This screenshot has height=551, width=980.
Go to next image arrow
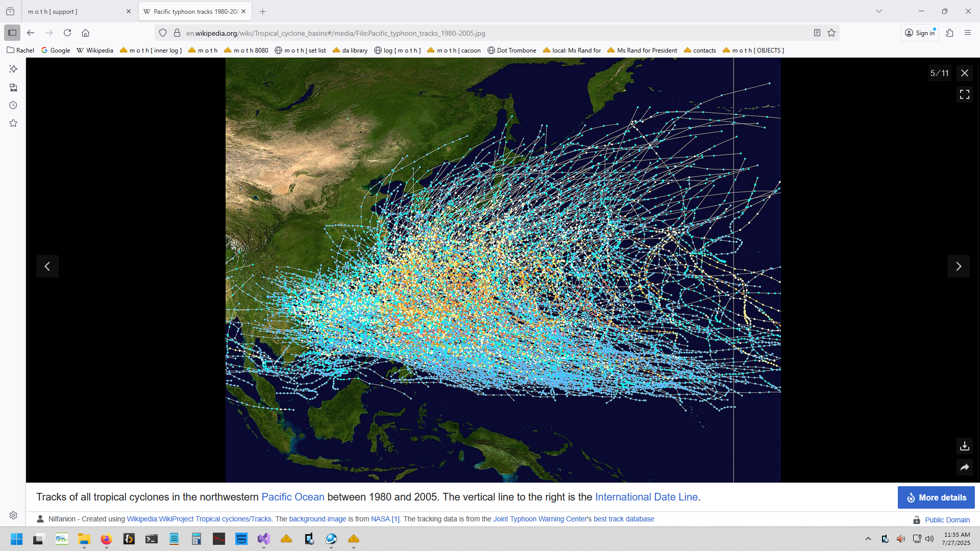(x=958, y=266)
